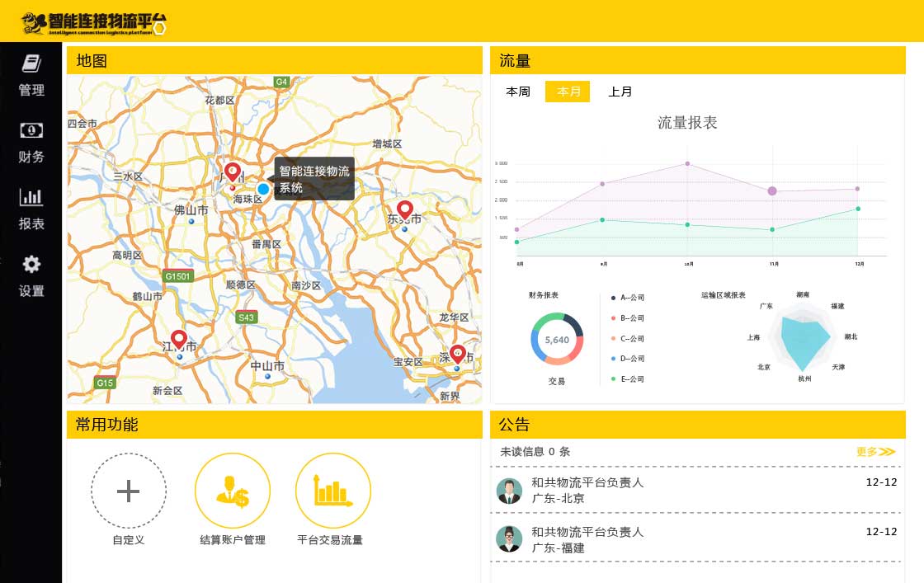Screen dimensions: 924x583
Task: Click the 5,640 donut chart
Action: point(557,339)
